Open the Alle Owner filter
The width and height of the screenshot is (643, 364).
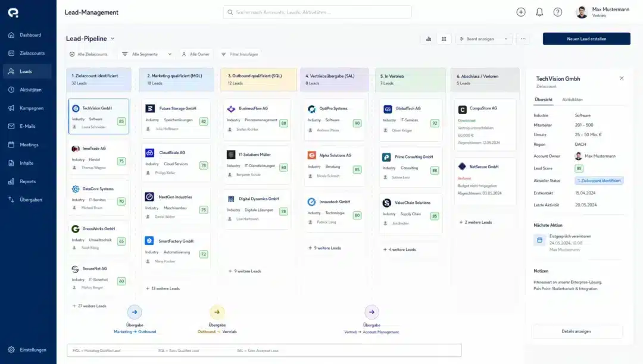click(196, 54)
